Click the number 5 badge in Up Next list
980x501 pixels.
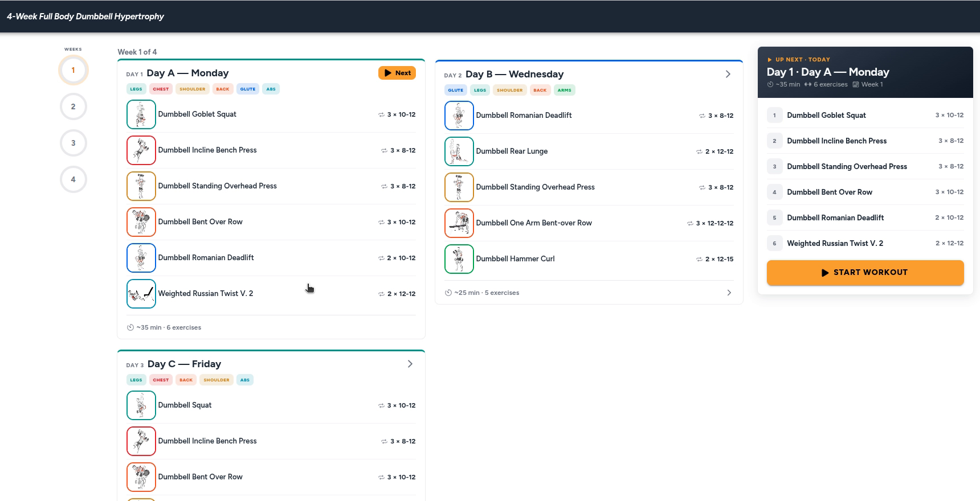[x=774, y=217]
